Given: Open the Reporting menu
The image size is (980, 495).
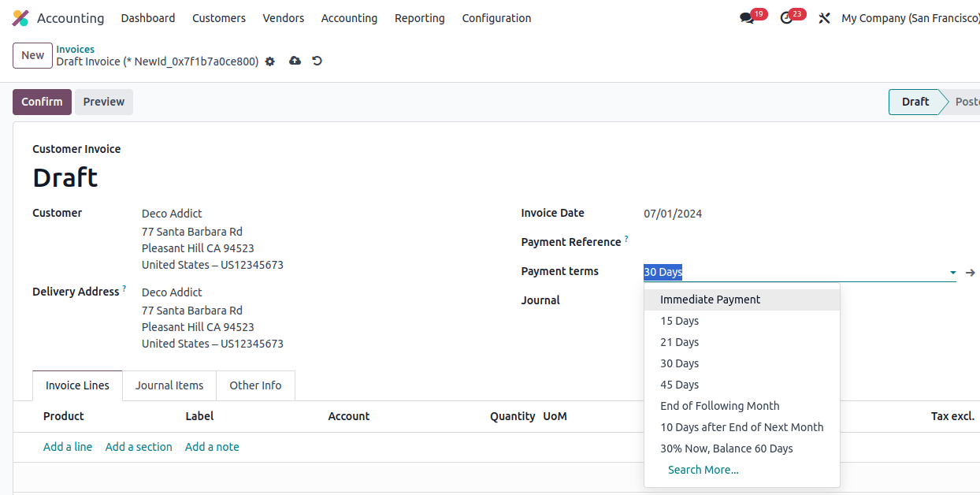Looking at the screenshot, I should coord(420,18).
